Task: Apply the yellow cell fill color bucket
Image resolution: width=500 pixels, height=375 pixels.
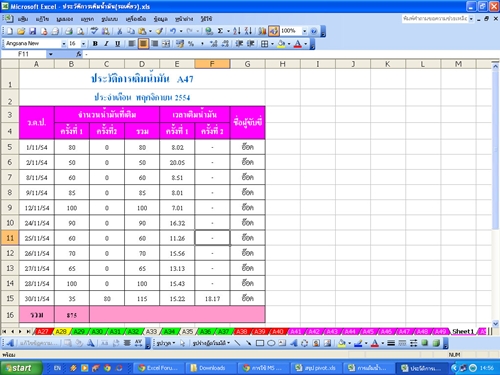Action: point(281,44)
